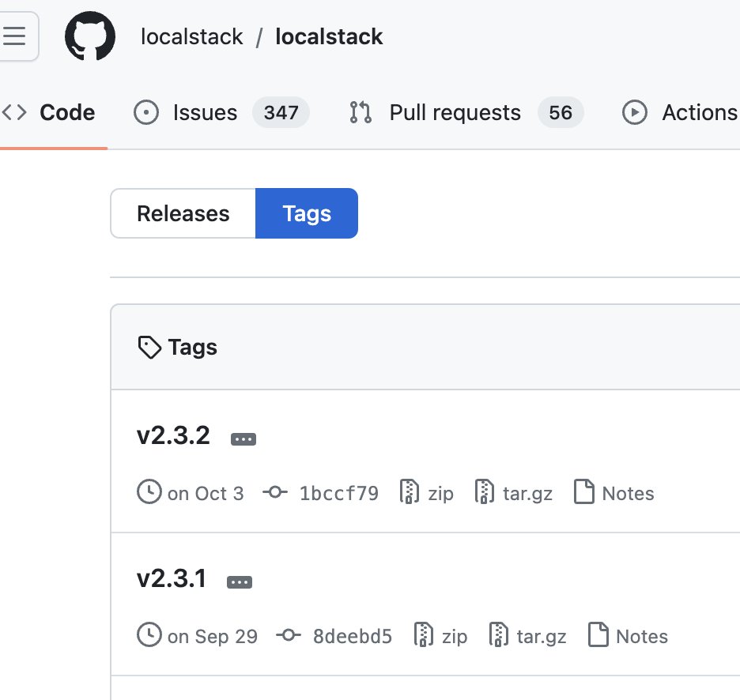This screenshot has height=700, width=740.
Task: Open the hamburger navigation menu
Action: [13, 36]
